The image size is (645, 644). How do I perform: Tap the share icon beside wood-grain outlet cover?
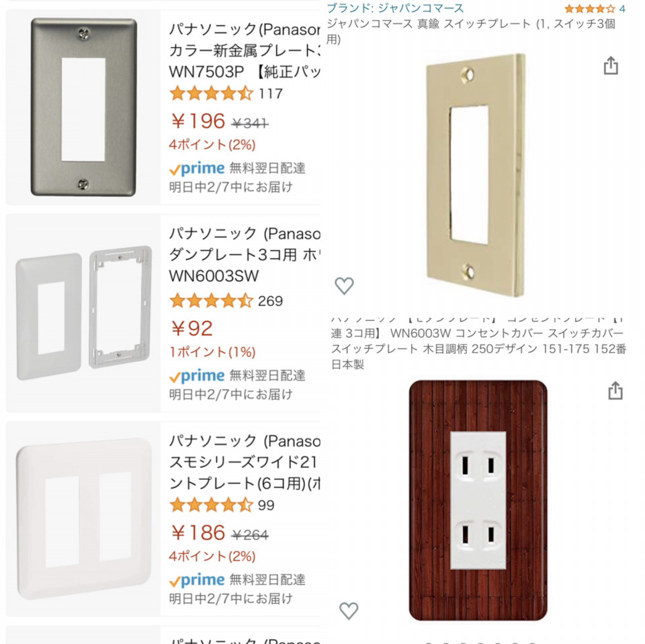pos(615,390)
